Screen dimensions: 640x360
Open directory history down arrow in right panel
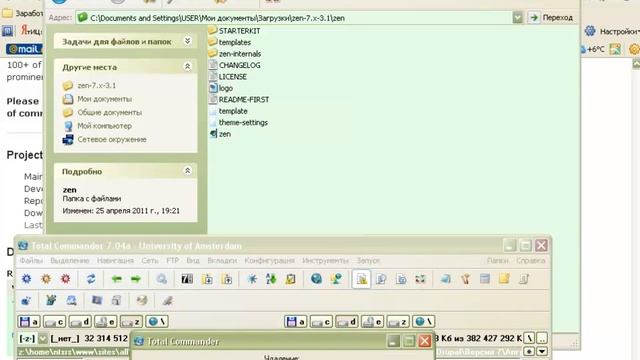[x=542, y=351]
